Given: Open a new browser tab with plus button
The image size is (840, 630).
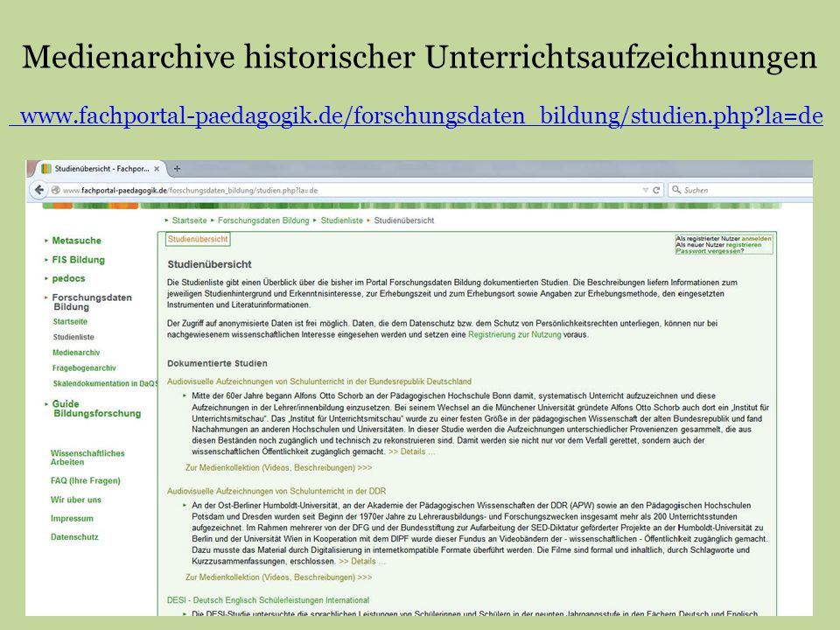Looking at the screenshot, I should click(177, 168).
